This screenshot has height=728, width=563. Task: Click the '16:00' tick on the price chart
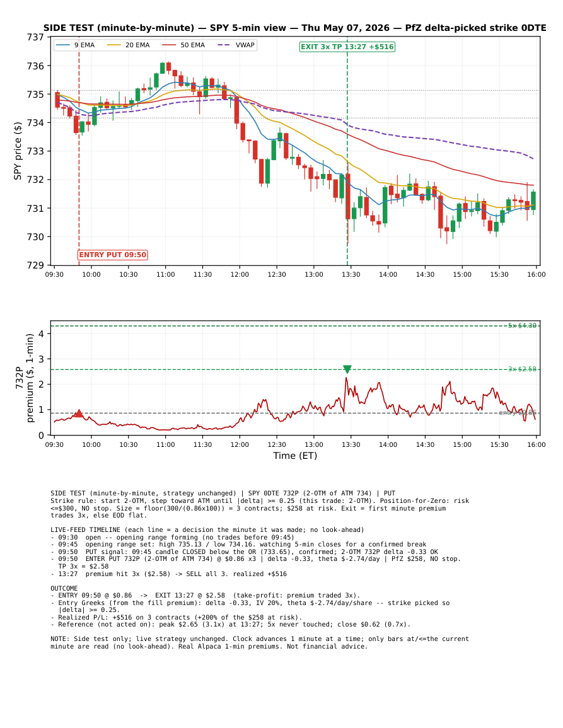pos(536,274)
